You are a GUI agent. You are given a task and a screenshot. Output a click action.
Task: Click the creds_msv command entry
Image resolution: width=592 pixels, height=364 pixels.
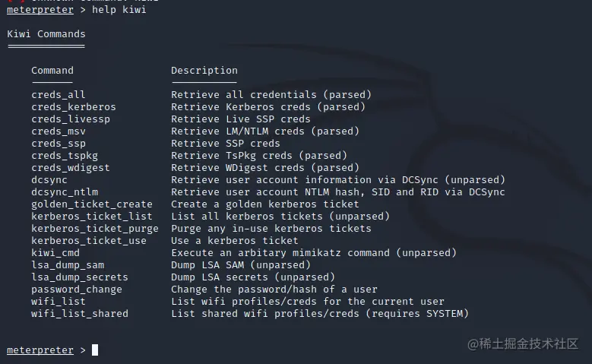[x=58, y=131]
